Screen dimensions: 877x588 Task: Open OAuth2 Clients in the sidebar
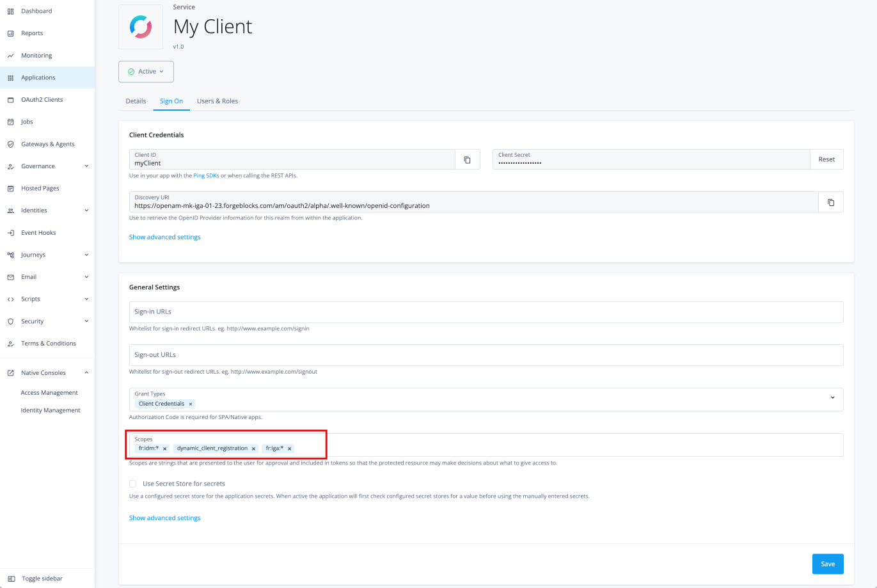(41, 99)
